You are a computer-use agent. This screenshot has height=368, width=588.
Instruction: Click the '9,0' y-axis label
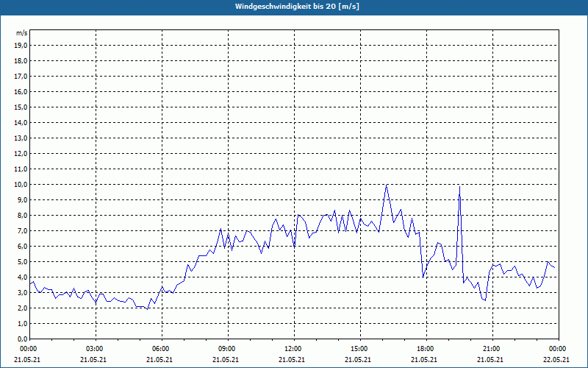click(23, 199)
